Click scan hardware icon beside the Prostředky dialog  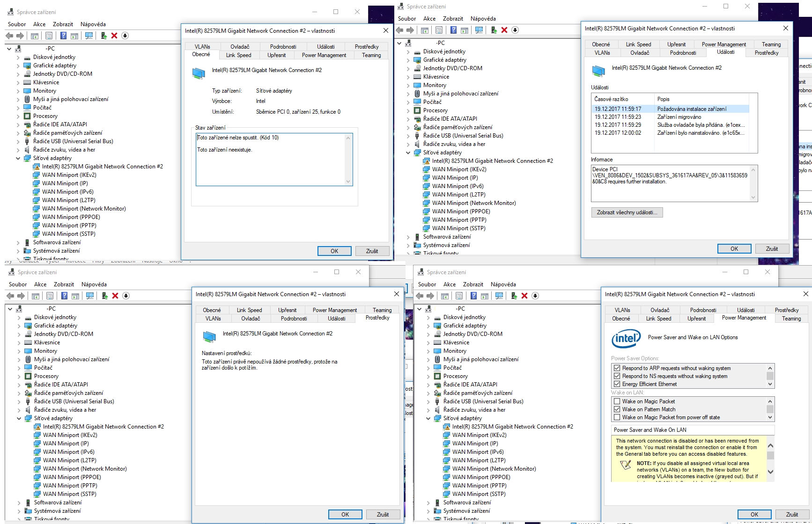(x=90, y=296)
